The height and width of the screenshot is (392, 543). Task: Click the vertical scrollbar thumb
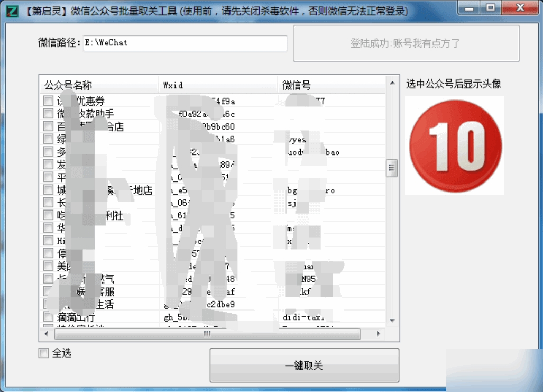392,168
